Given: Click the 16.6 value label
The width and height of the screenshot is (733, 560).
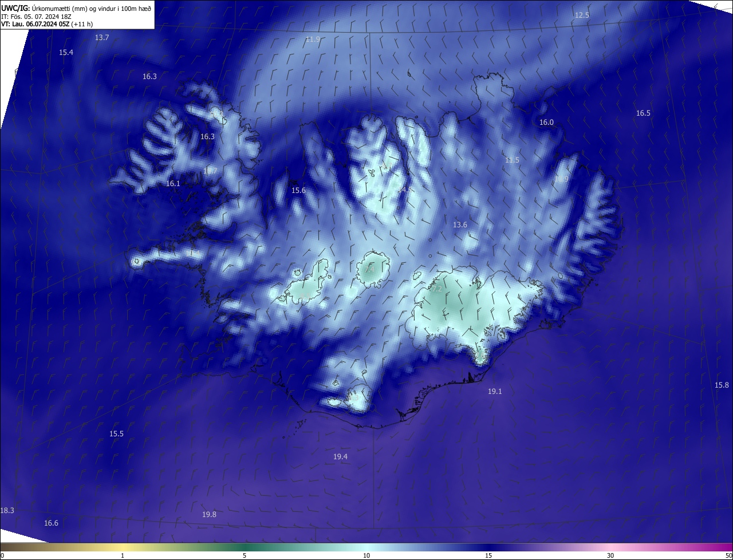Looking at the screenshot, I should (x=51, y=523).
